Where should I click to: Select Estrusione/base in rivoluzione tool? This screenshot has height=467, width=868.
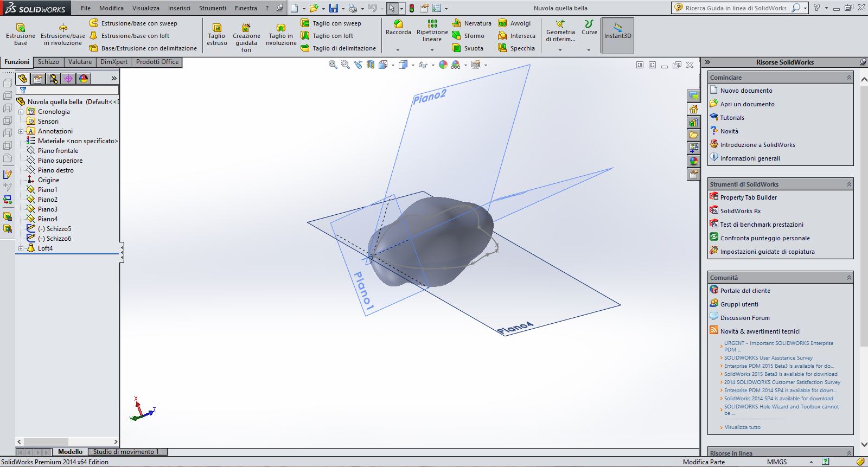pyautogui.click(x=63, y=35)
